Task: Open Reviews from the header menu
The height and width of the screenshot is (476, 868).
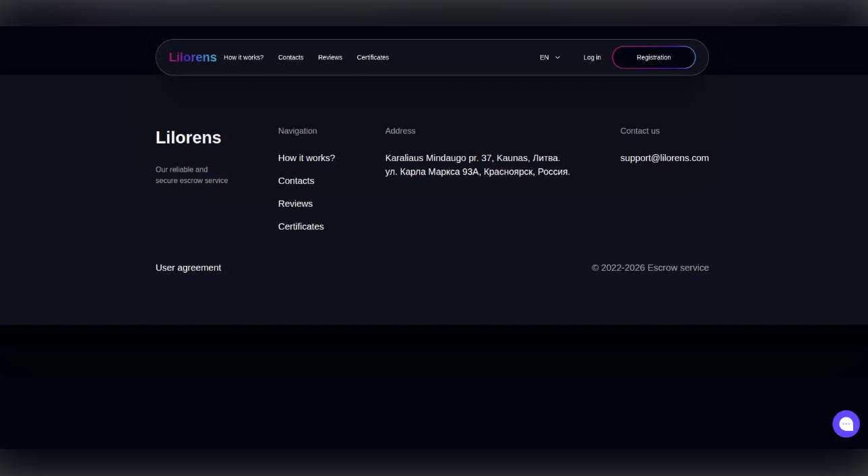Action: 330,57
